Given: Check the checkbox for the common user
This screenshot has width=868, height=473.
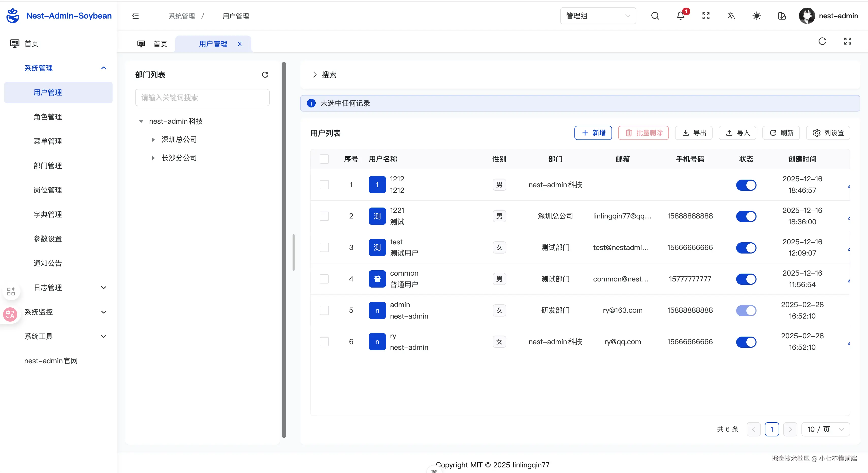Looking at the screenshot, I should pyautogui.click(x=324, y=279).
